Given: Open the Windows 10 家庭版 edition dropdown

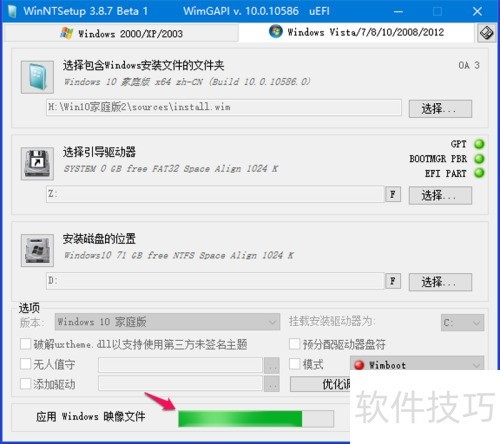Looking at the screenshot, I should pyautogui.click(x=167, y=322).
